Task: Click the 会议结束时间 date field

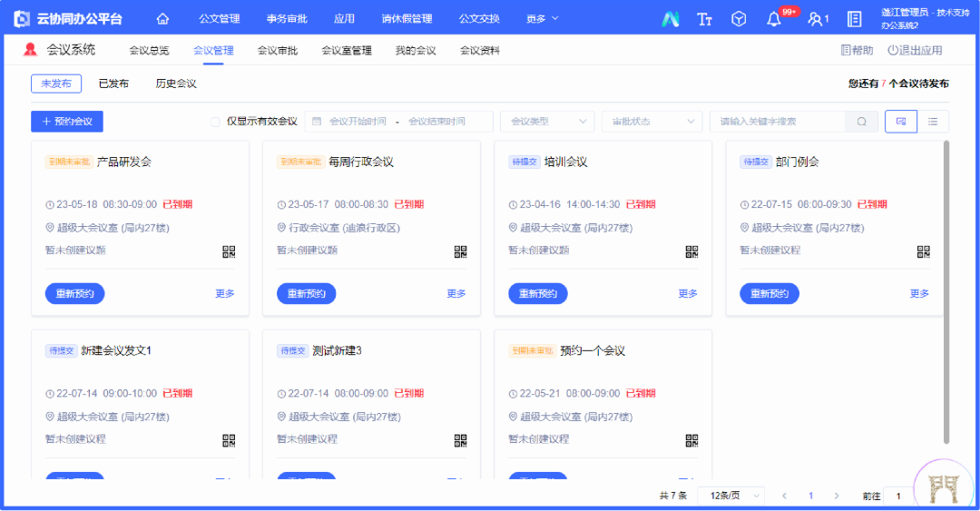Action: [x=436, y=122]
